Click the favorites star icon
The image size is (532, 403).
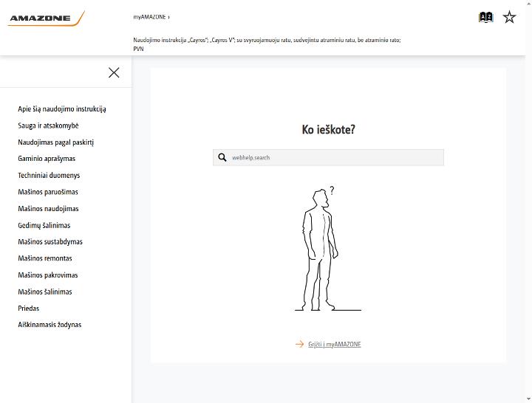point(509,17)
